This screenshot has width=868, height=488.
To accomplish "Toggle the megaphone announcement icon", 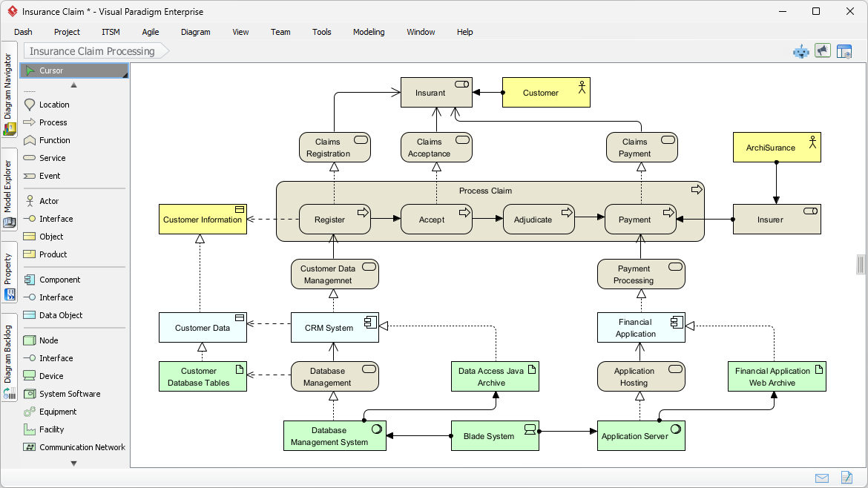I will click(x=823, y=50).
